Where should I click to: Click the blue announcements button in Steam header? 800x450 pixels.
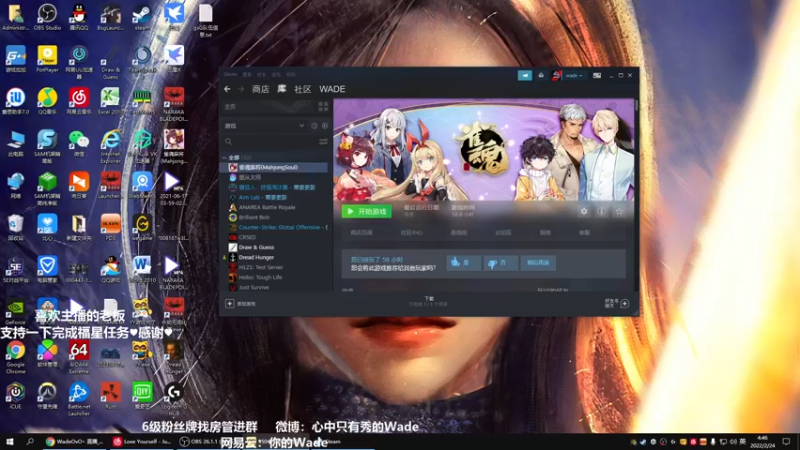coord(524,75)
